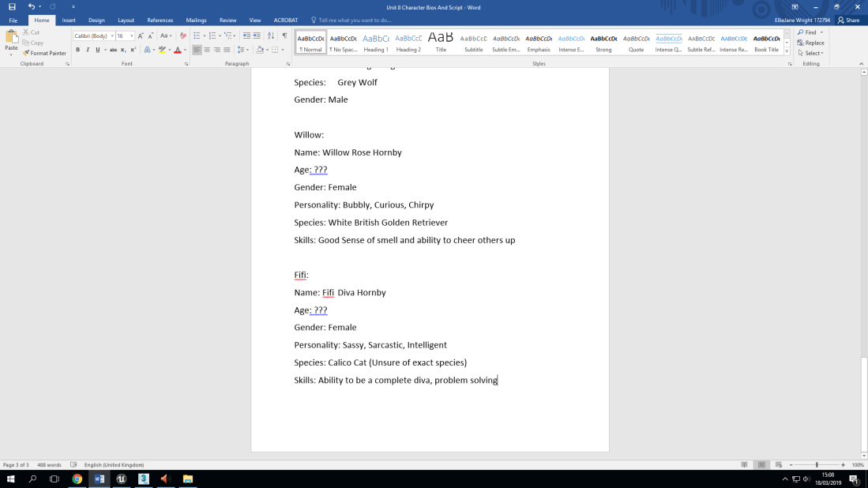Toggle bold formatting

coord(77,50)
